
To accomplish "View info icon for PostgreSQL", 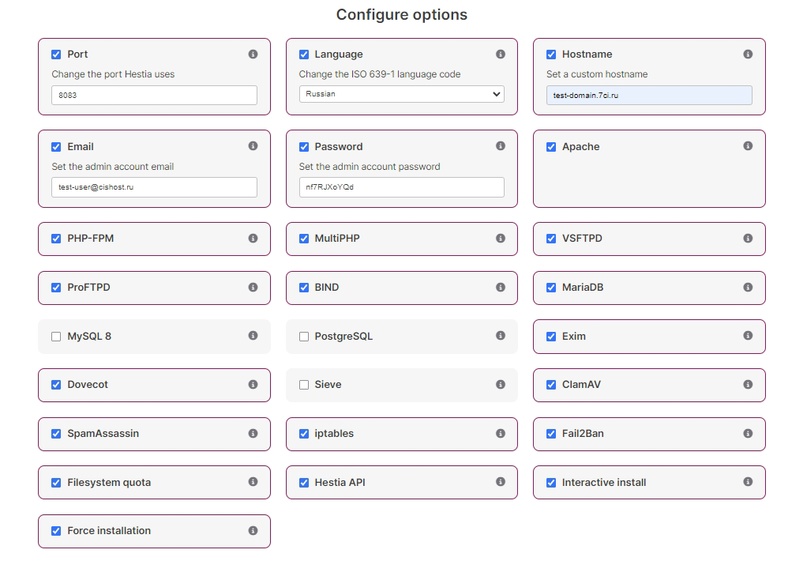I will [x=500, y=336].
